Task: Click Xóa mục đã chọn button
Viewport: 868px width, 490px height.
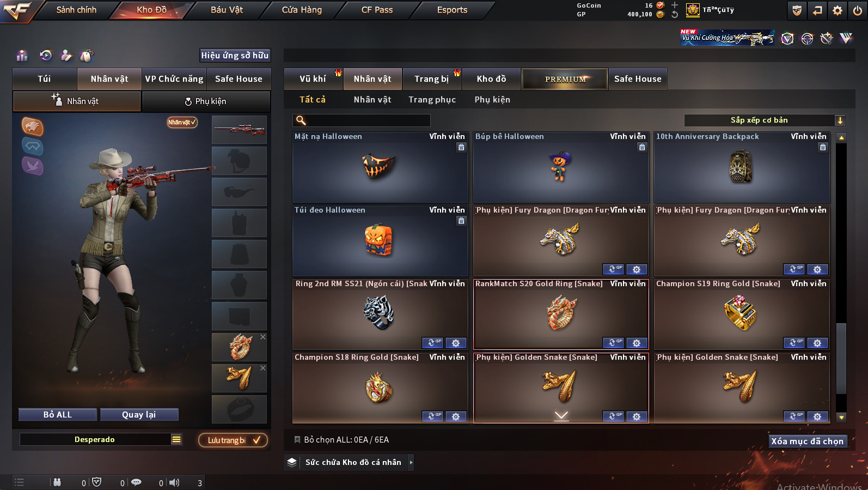Action: pyautogui.click(x=807, y=441)
